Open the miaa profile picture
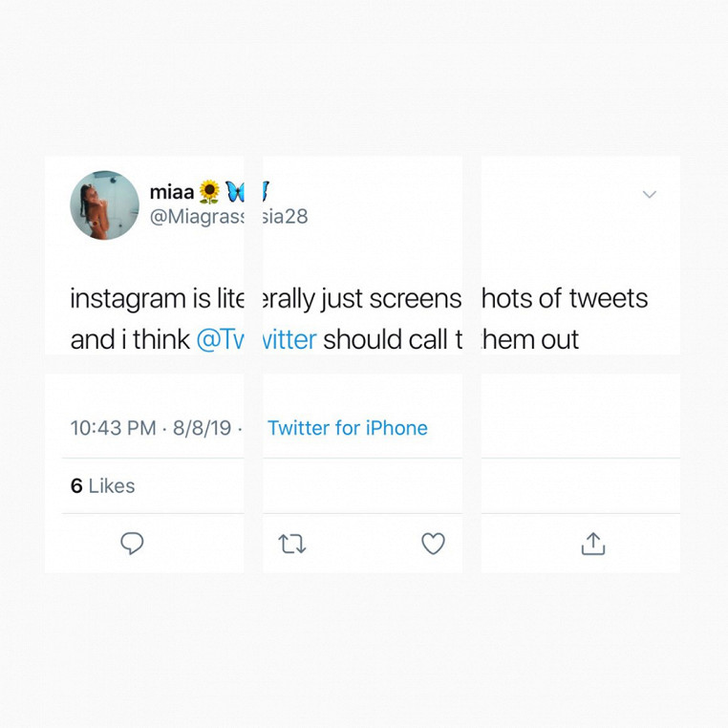 pyautogui.click(x=105, y=205)
